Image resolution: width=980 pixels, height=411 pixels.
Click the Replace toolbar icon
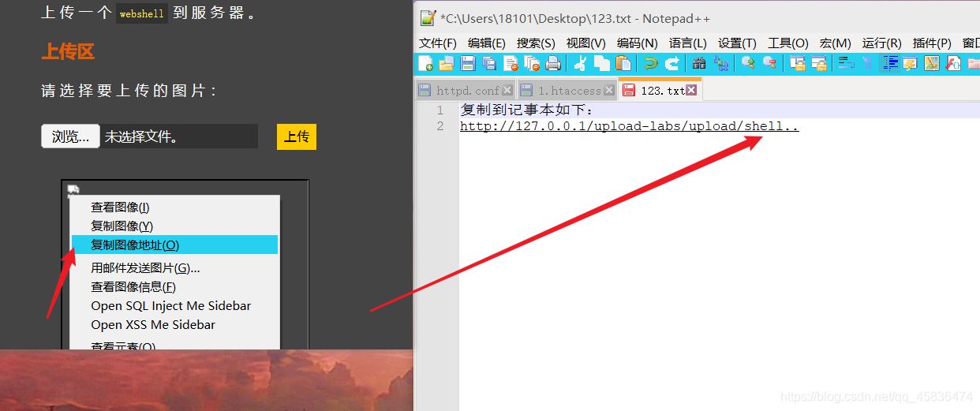tap(722, 64)
